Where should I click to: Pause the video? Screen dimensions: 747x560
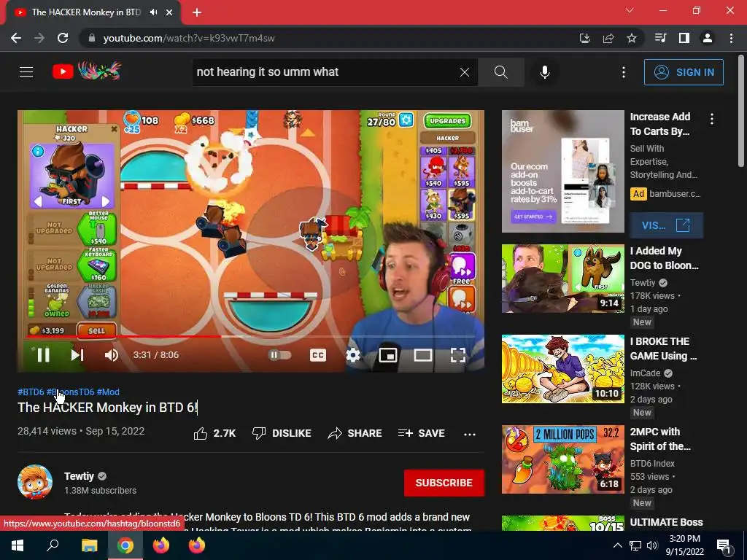click(x=43, y=355)
